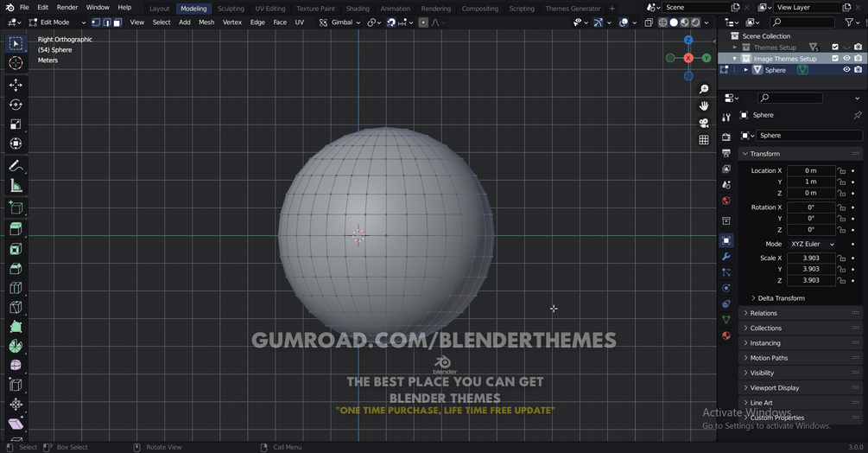The height and width of the screenshot is (453, 868).
Task: Select the Add Cube tool
Action: [16, 207]
